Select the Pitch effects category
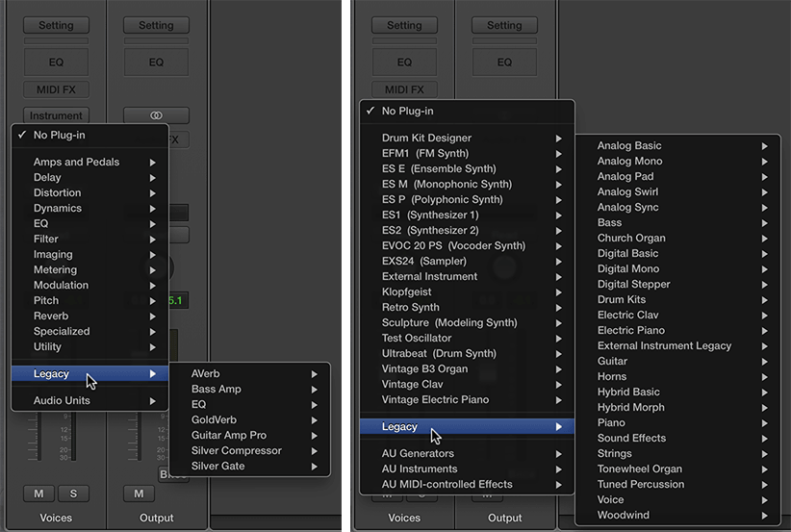The image size is (791, 532). coord(89,300)
